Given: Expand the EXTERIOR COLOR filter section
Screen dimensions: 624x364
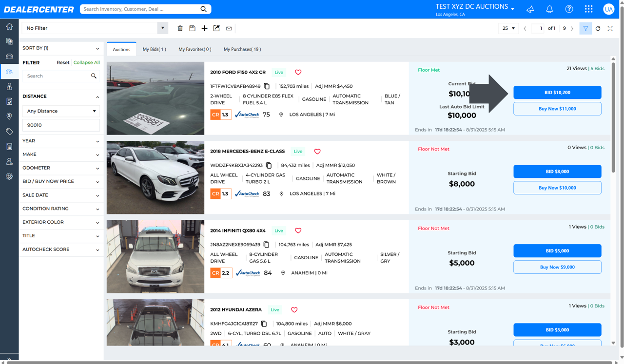Looking at the screenshot, I should click(x=61, y=222).
